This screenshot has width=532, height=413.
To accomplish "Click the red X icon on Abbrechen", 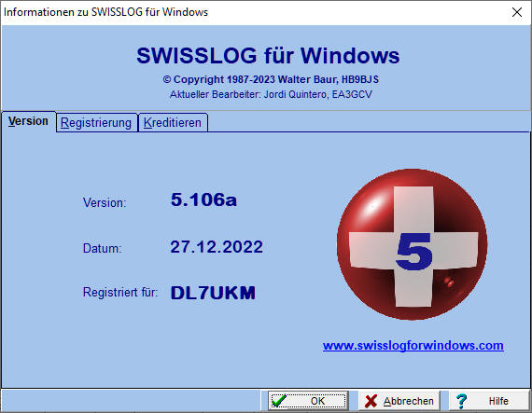I will [x=371, y=401].
